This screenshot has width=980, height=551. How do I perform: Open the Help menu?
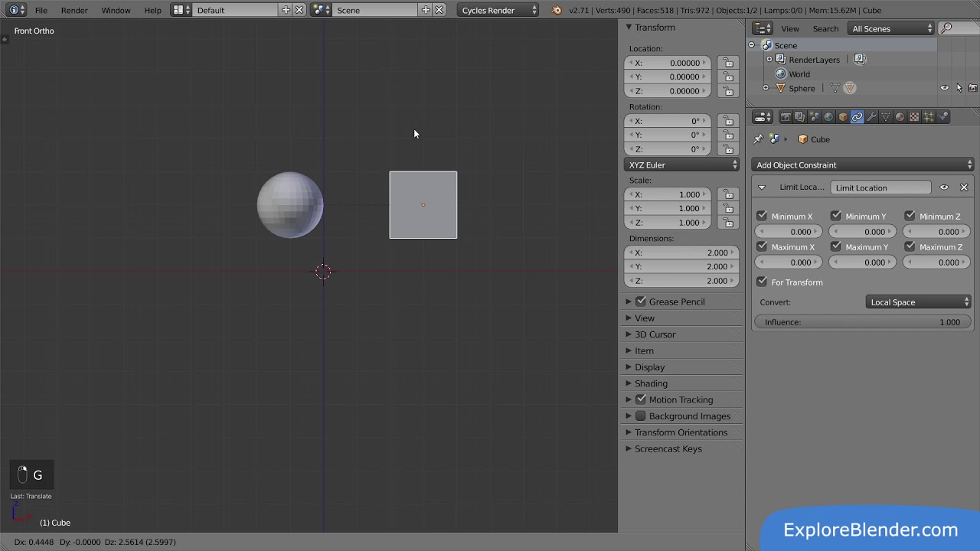(153, 10)
